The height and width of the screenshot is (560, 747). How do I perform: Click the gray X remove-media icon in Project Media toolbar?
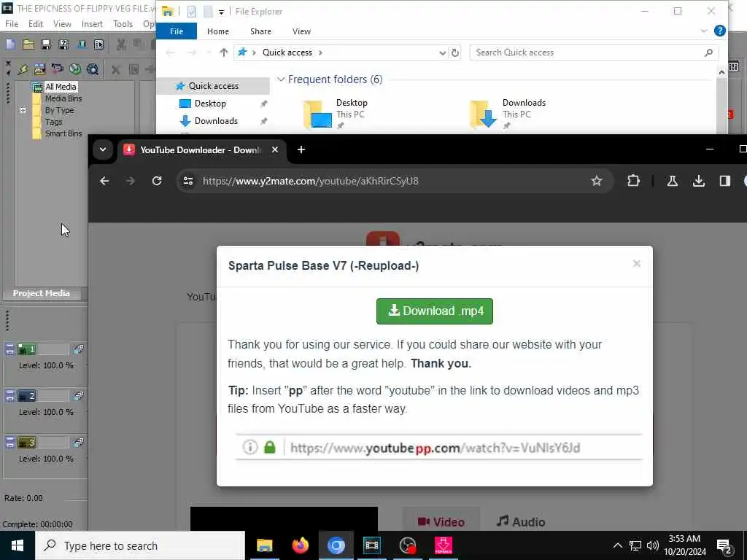point(115,69)
